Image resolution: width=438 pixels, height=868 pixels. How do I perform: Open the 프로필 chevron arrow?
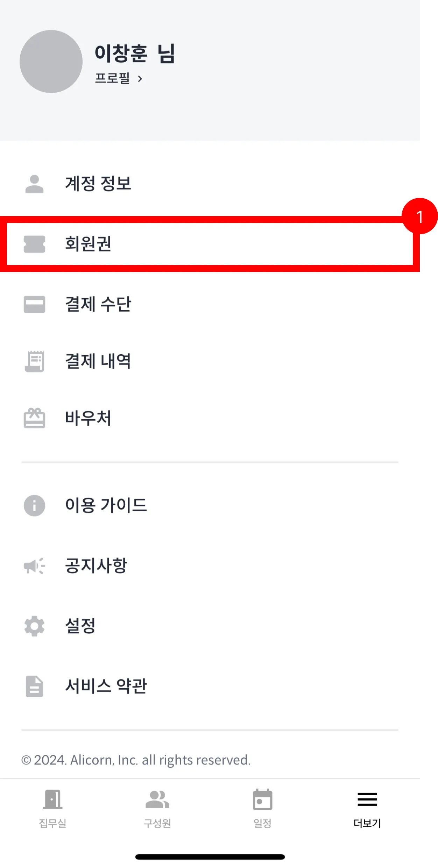point(140,79)
